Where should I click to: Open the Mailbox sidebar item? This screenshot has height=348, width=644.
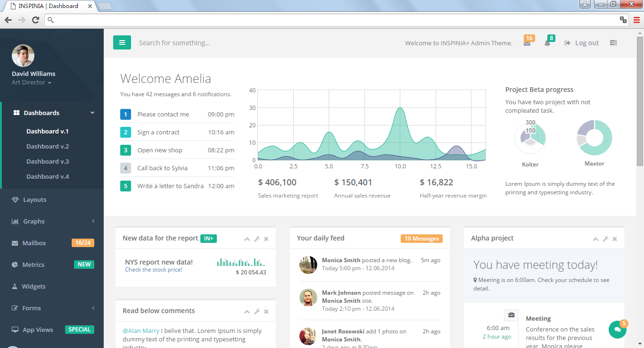pyautogui.click(x=34, y=243)
